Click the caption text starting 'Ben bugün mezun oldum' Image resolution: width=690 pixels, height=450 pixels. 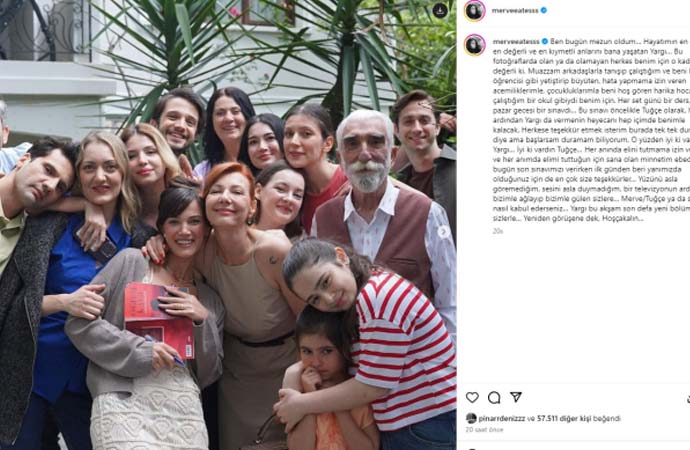coord(591,130)
